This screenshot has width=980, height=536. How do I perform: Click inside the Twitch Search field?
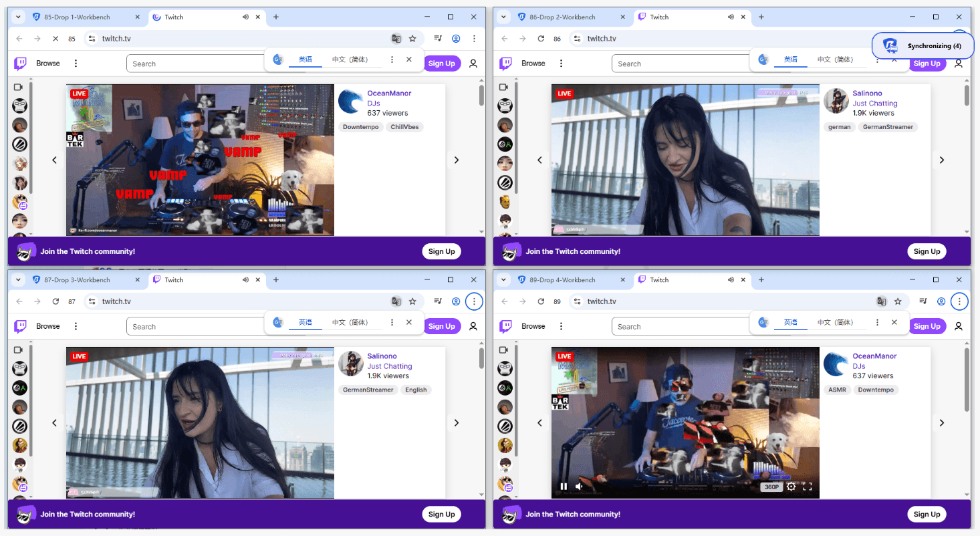(194, 63)
